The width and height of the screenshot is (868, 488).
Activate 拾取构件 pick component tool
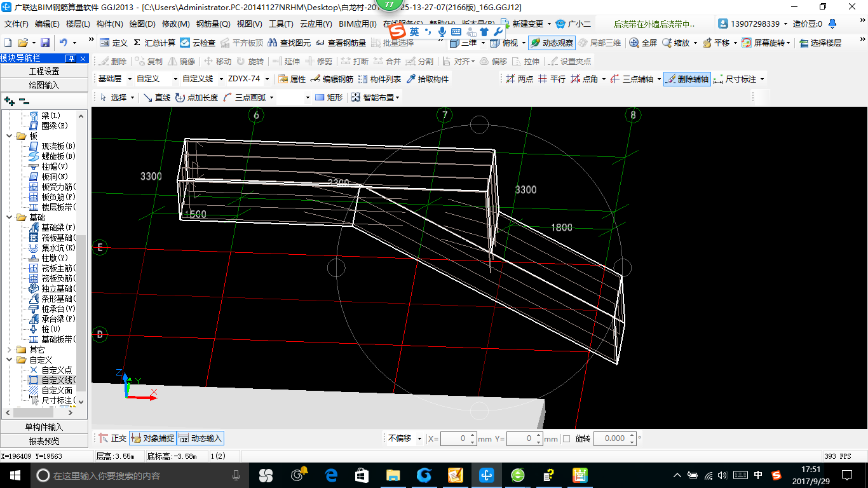pos(427,79)
